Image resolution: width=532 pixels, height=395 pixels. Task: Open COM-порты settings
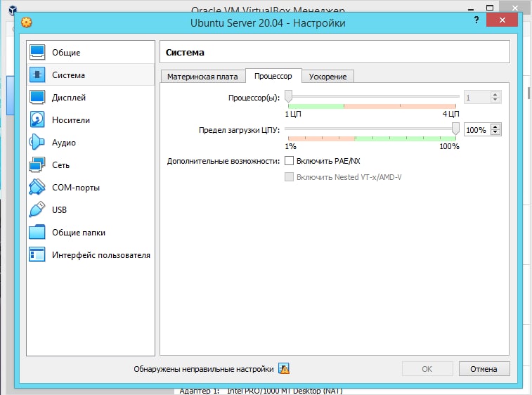[91, 187]
